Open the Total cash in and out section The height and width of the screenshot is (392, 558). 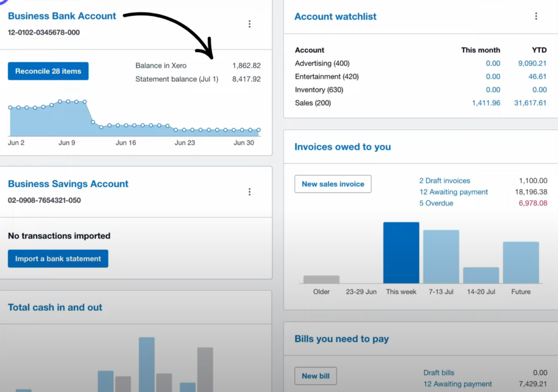(55, 307)
